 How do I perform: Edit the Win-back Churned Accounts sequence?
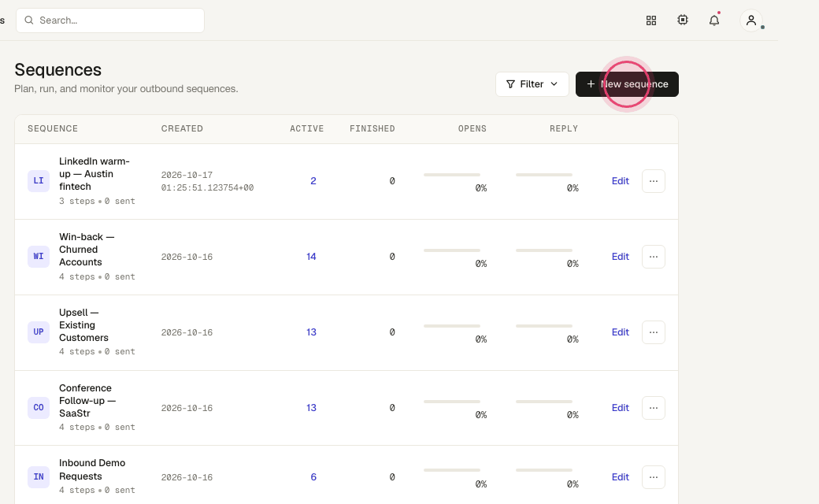click(620, 257)
